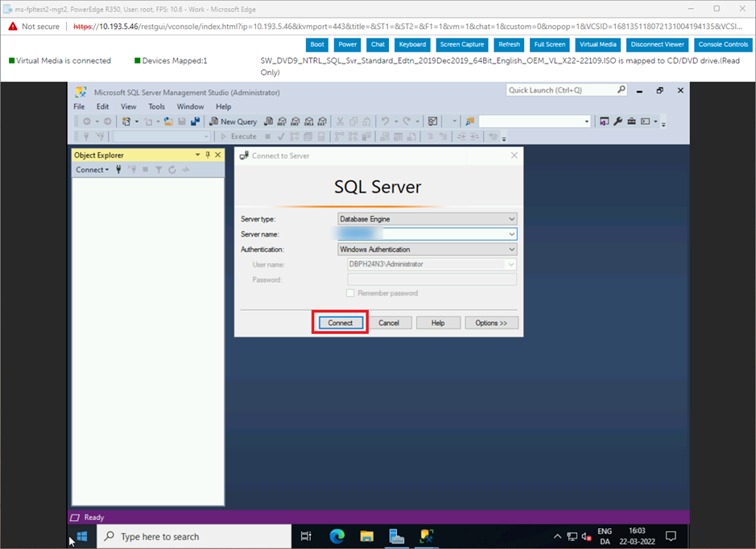Click the XMLA query icon
Screen dimensions: 756x549
tap(309, 122)
